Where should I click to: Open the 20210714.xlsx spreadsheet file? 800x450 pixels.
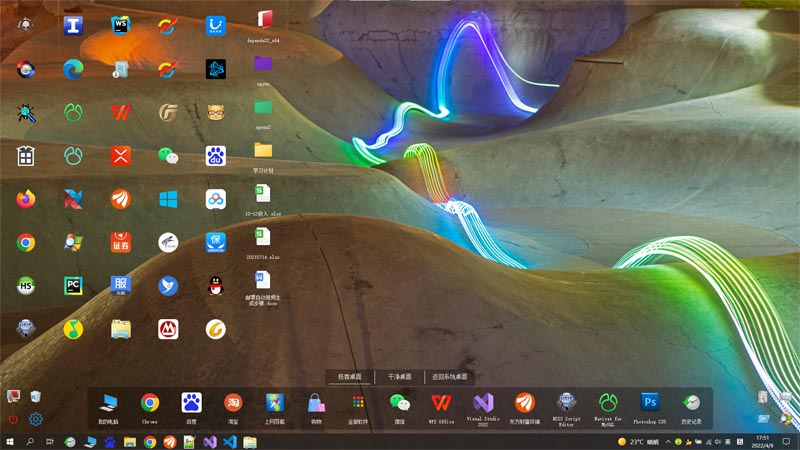click(x=263, y=237)
